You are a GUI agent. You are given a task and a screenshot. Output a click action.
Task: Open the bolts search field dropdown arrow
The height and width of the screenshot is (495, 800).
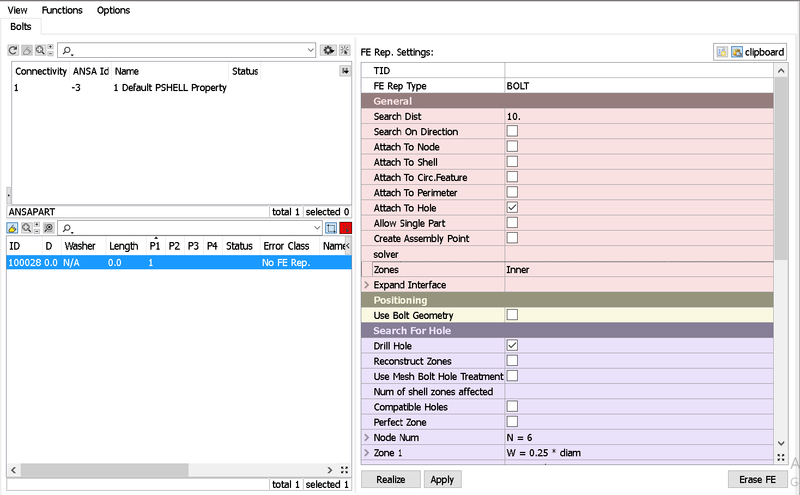point(317,228)
